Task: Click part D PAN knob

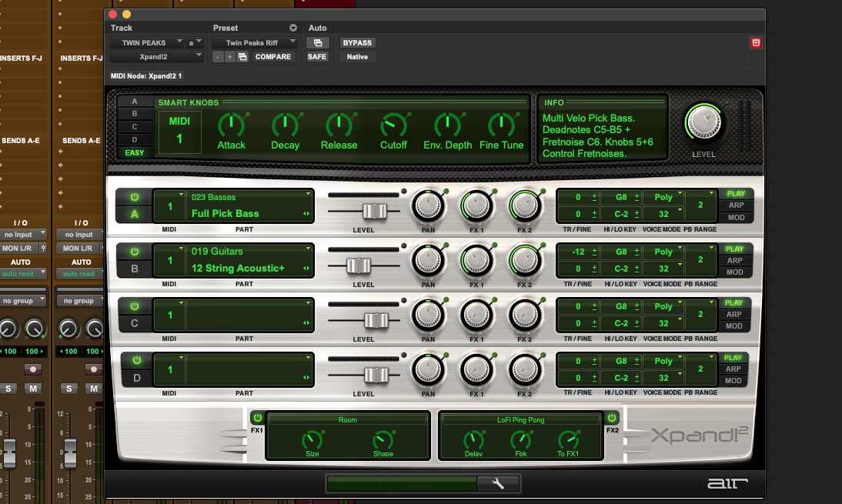Action: click(428, 370)
